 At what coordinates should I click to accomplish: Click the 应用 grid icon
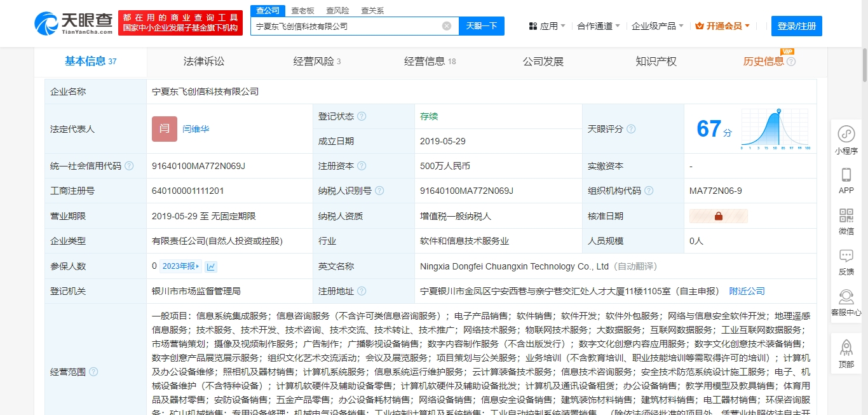[x=532, y=26]
